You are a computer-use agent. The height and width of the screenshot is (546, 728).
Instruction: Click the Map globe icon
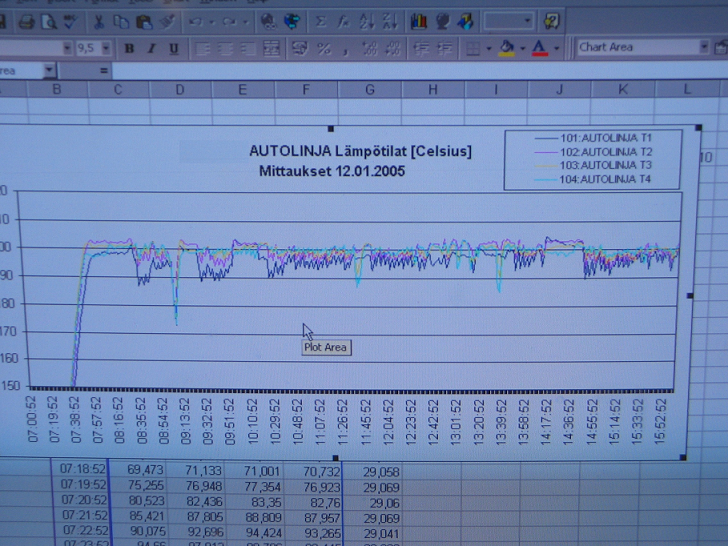point(442,21)
